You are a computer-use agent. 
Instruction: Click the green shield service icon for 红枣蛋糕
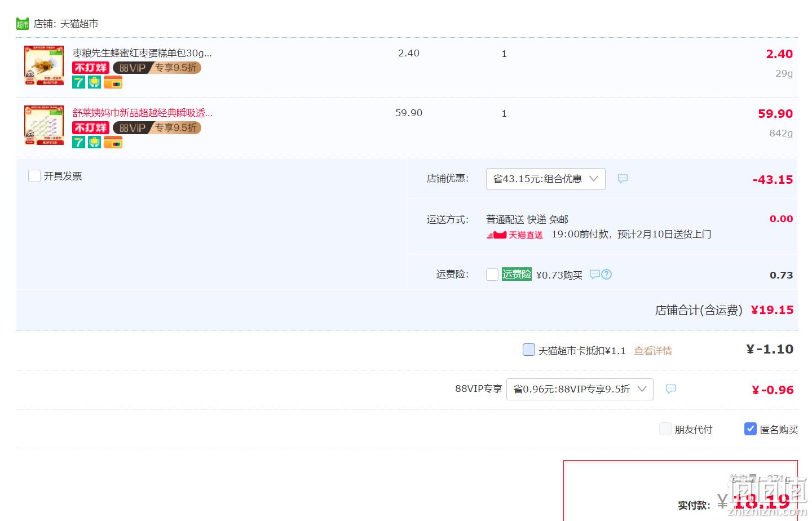(x=94, y=82)
